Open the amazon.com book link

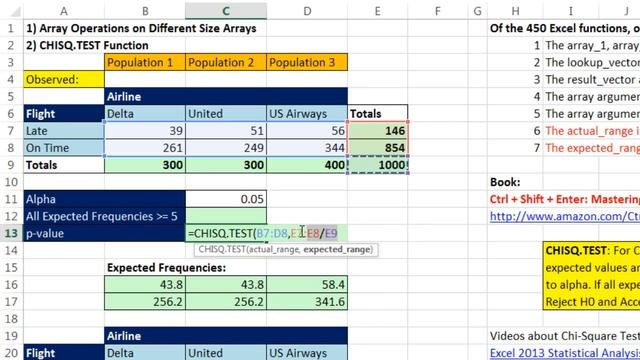tap(564, 216)
